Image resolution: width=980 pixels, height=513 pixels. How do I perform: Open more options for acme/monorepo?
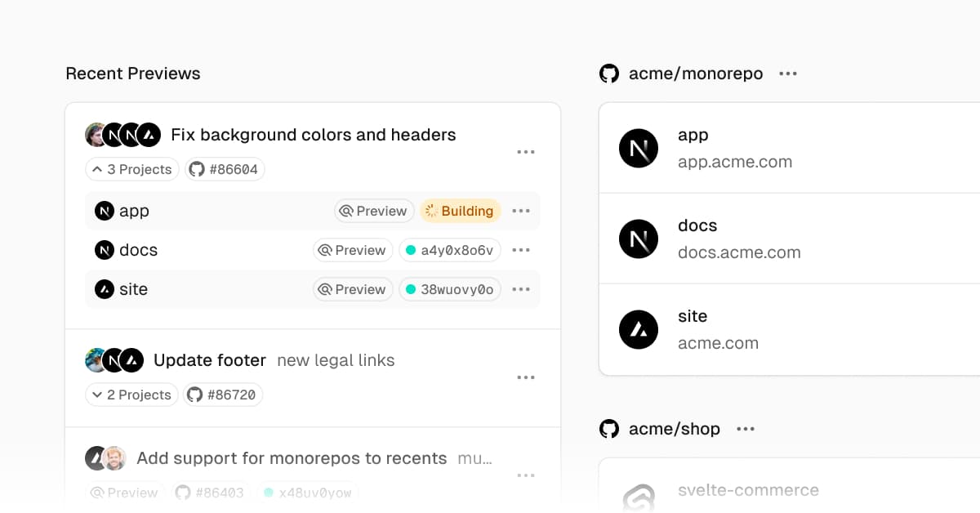tap(788, 74)
